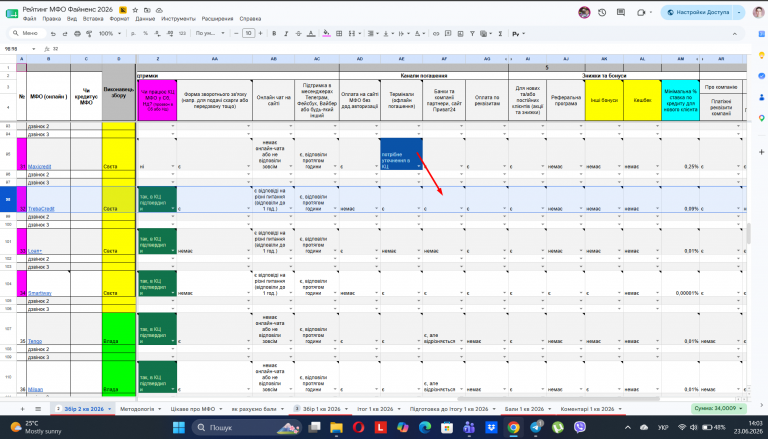768x439 pixels.
Task: Redo the last action
Action: (x=65, y=33)
